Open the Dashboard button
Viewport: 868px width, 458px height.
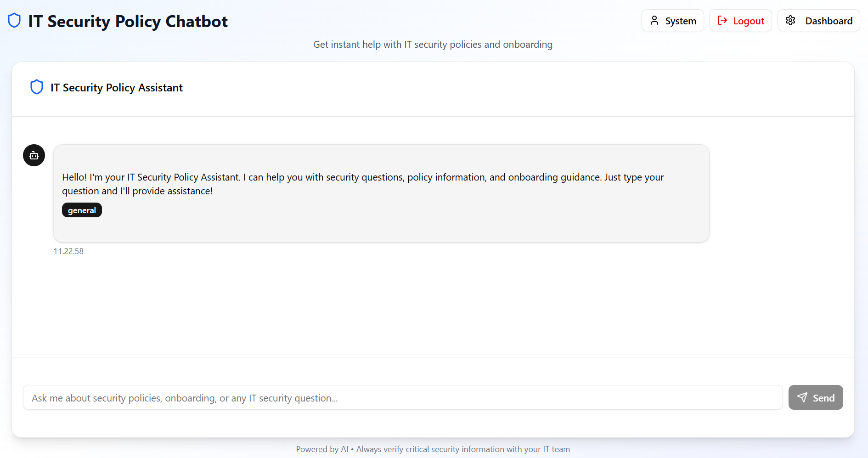pos(818,21)
